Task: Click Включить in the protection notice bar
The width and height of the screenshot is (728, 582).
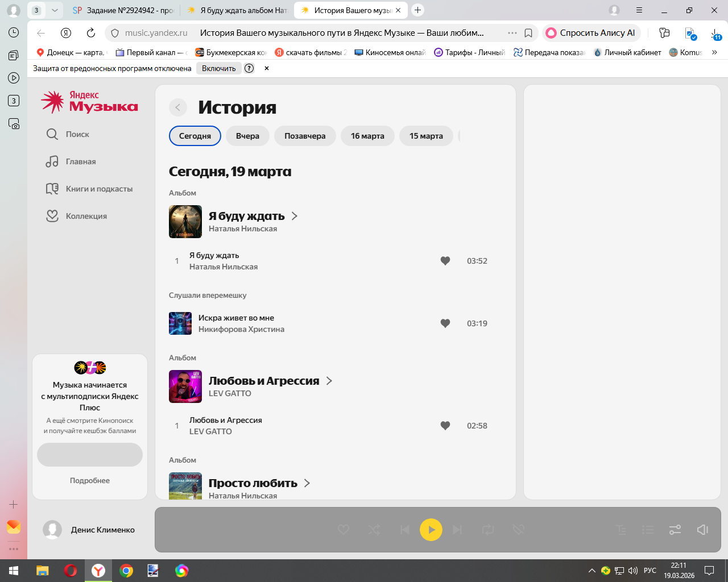Action: [x=219, y=68]
